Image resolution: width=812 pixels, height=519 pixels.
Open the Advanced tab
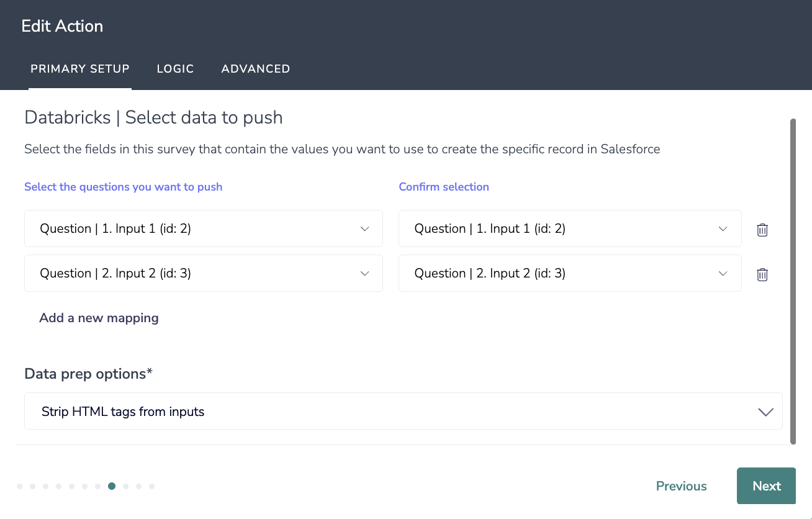255,69
